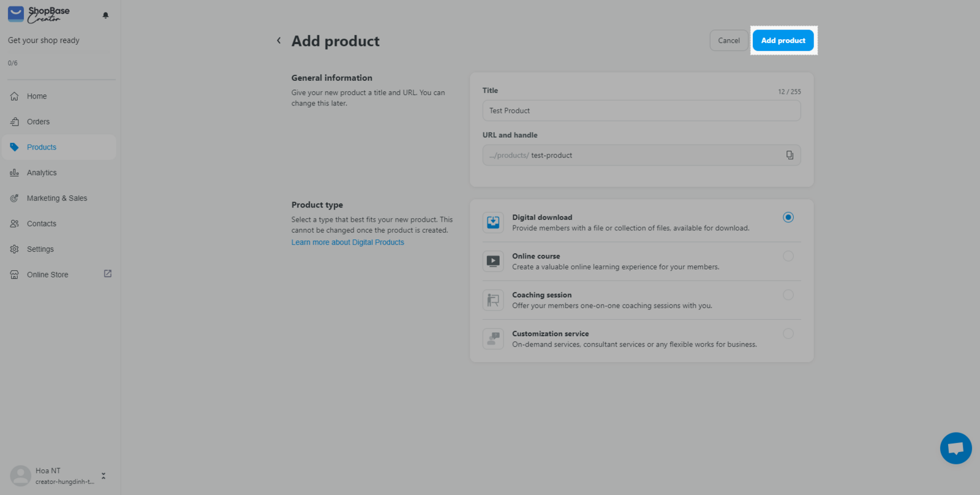Screen dimensions: 980x495
Task: Open the Home menu item
Action: pyautogui.click(x=59, y=96)
